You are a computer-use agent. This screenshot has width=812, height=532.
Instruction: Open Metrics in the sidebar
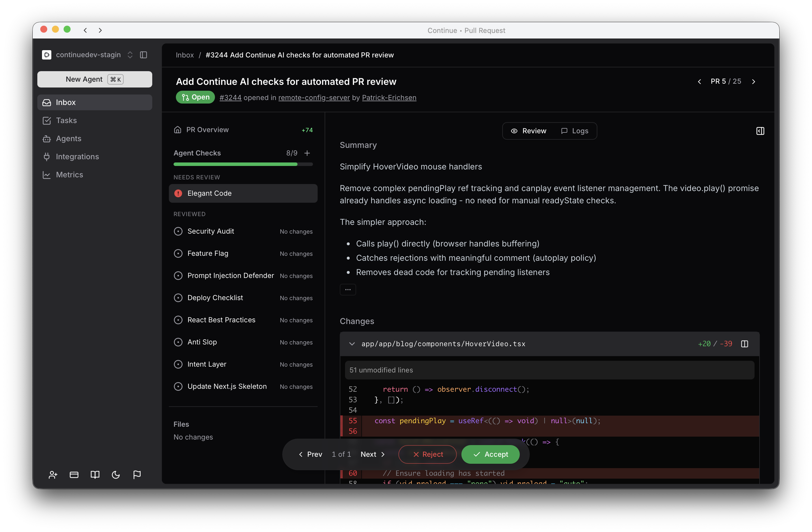69,175
